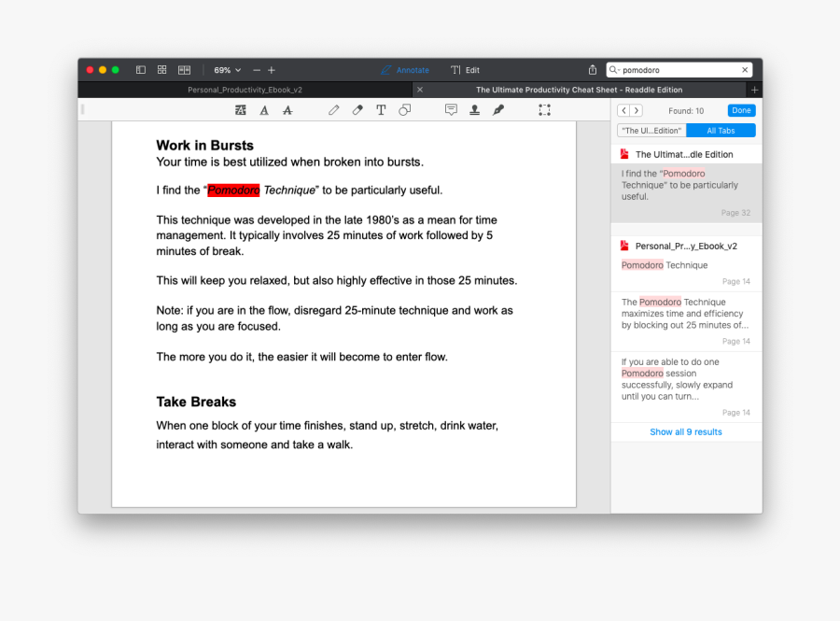The image size is (840, 621).
Task: Select the pen drawing tool
Action: click(x=334, y=110)
